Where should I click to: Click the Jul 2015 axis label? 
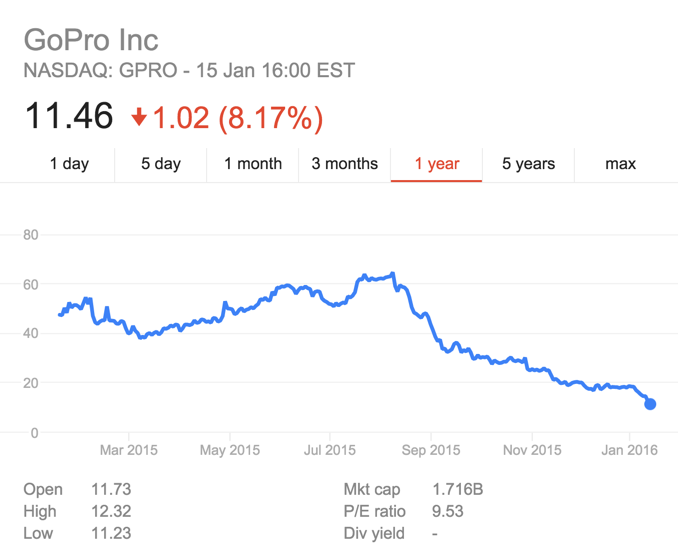pyautogui.click(x=329, y=450)
